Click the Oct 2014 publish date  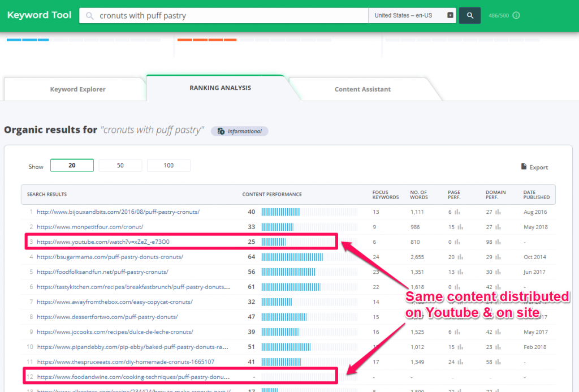[535, 257]
